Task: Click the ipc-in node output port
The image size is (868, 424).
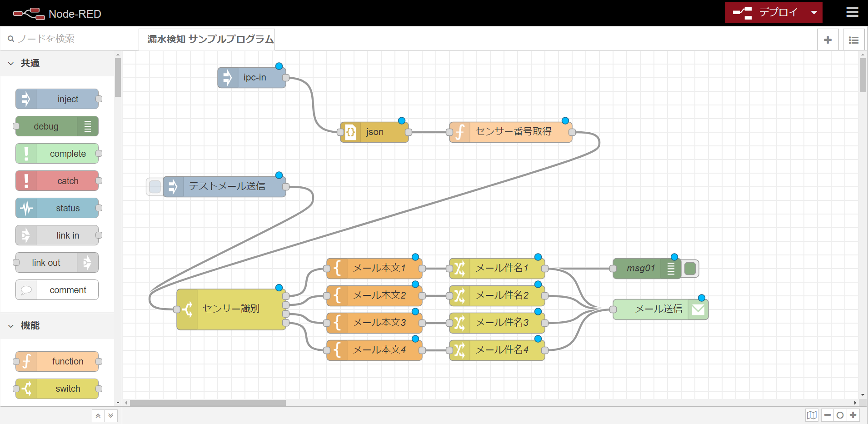Action: coord(286,78)
